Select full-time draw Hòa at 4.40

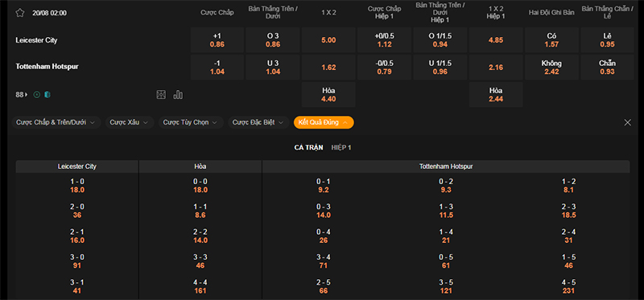328,95
